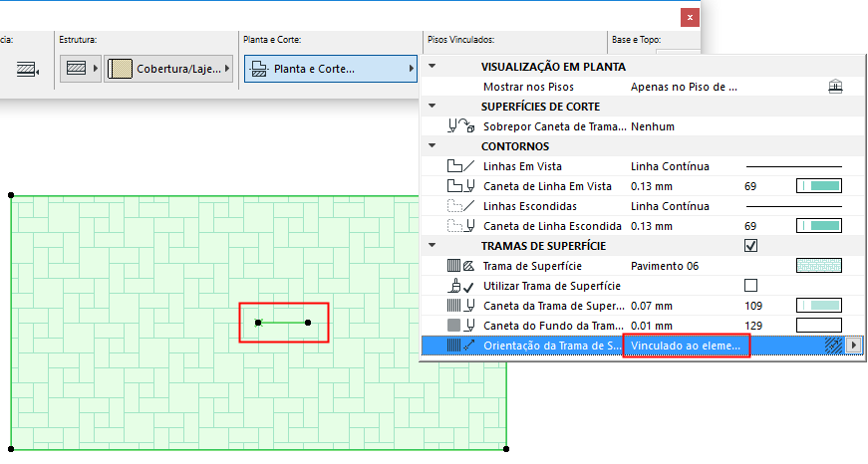Click the Cobertura/Laje material preview swatch
Image resolution: width=868 pixels, height=464 pixels.
[120, 69]
